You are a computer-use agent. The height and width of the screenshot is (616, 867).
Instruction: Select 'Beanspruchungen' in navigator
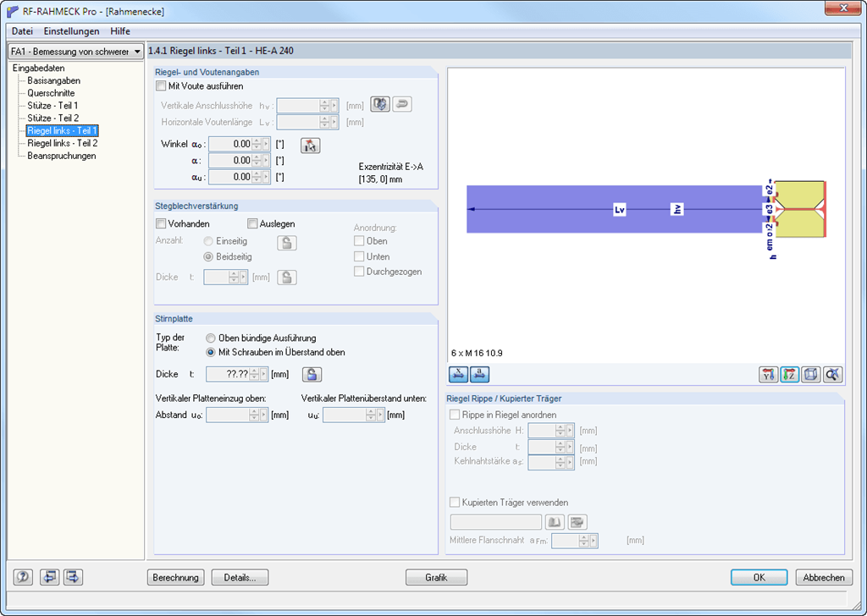[x=61, y=156]
